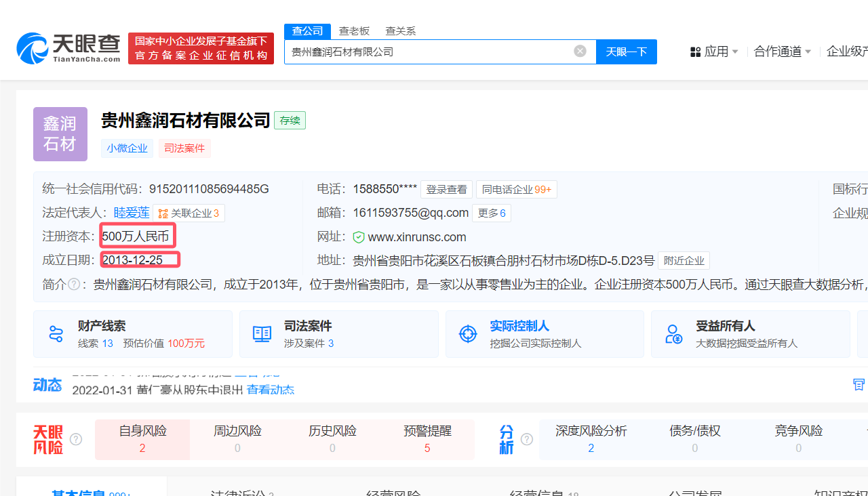
Task: Click help icon beside 天眼风险
Action: click(76, 439)
